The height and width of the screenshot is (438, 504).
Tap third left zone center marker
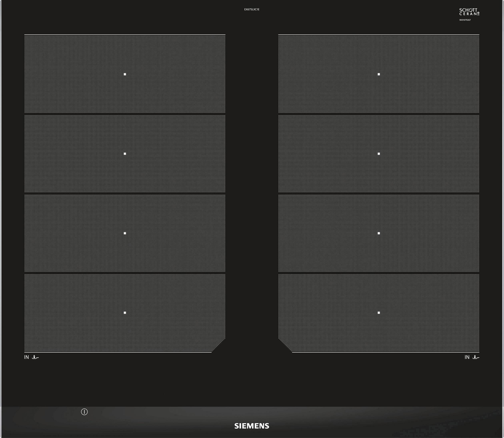pos(125,233)
